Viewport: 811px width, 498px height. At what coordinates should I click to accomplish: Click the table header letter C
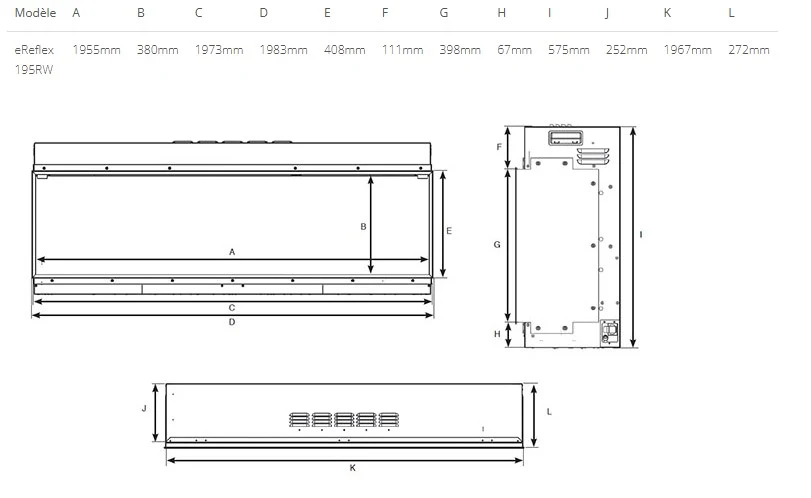[x=199, y=13]
